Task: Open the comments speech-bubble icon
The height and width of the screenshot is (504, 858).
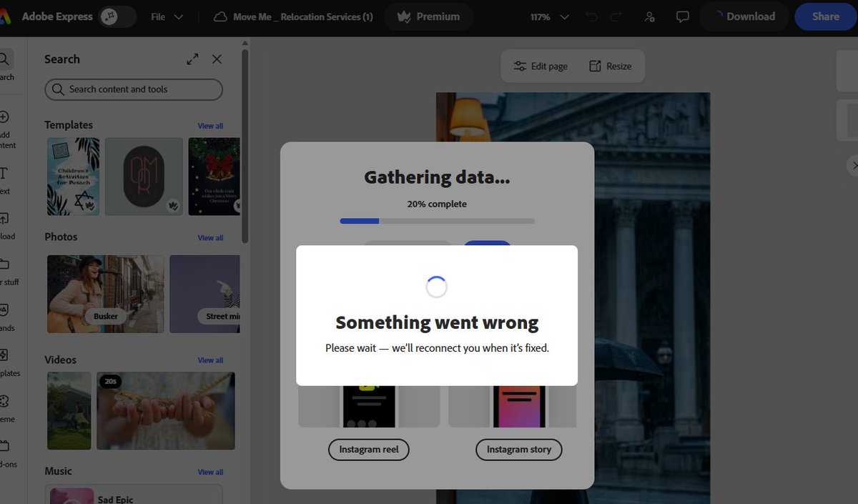Action: pos(682,16)
